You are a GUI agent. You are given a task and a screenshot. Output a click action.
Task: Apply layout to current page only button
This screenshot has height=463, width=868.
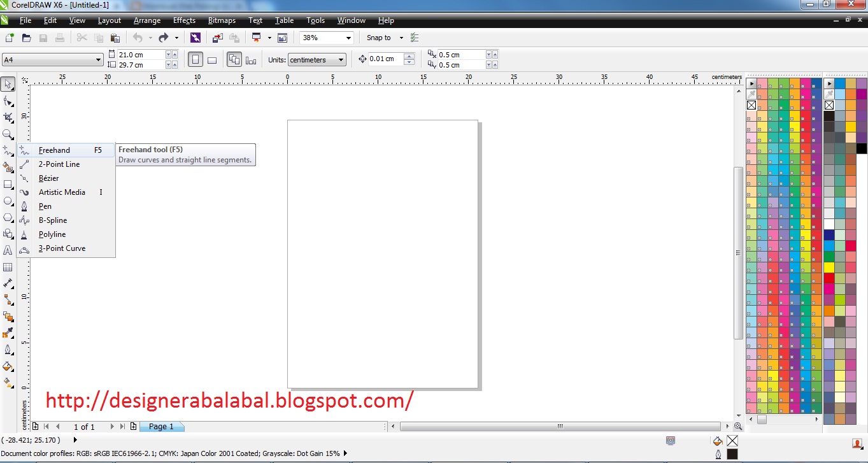pos(251,60)
